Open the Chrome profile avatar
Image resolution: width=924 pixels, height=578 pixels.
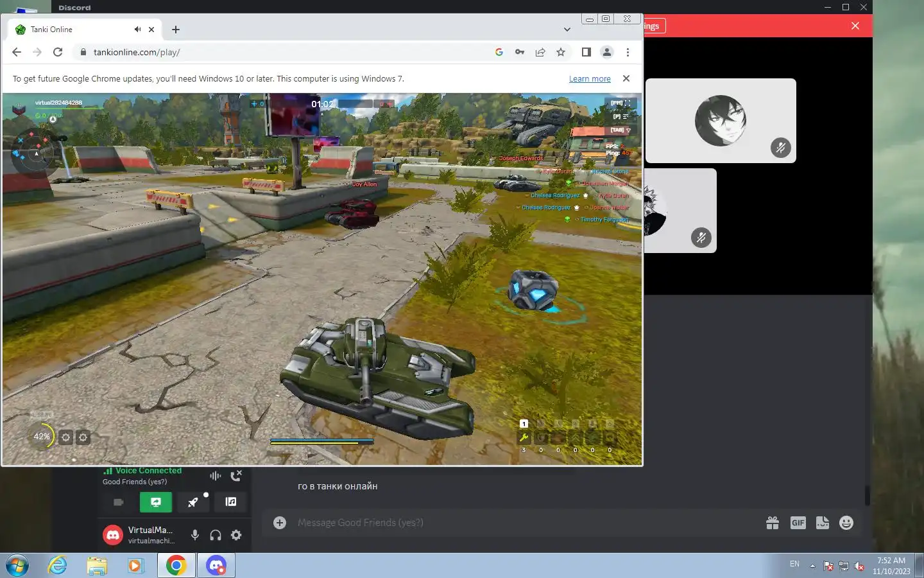pyautogui.click(x=606, y=52)
